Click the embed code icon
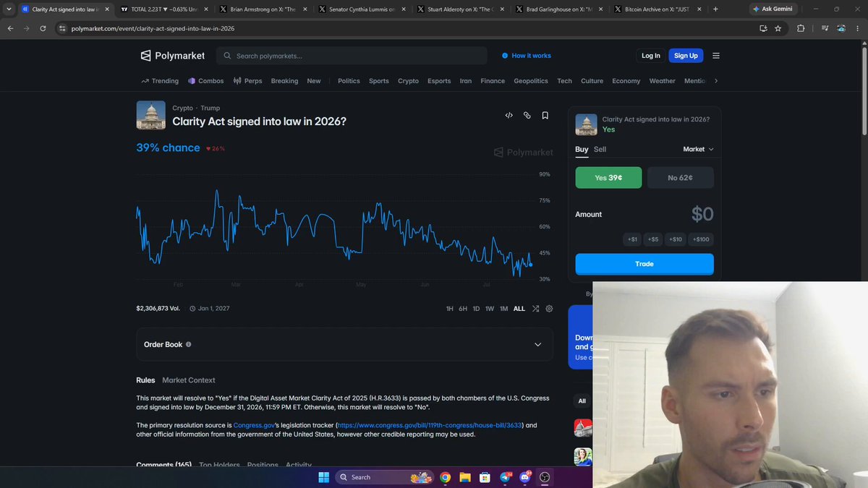The image size is (868, 488). 509,115
